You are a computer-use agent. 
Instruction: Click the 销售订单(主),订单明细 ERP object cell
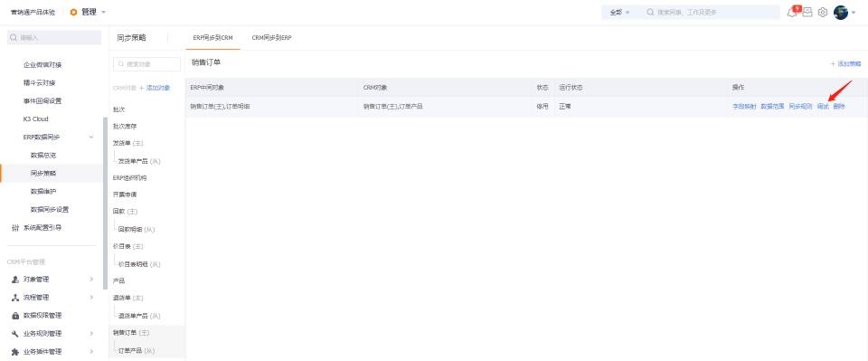point(220,106)
